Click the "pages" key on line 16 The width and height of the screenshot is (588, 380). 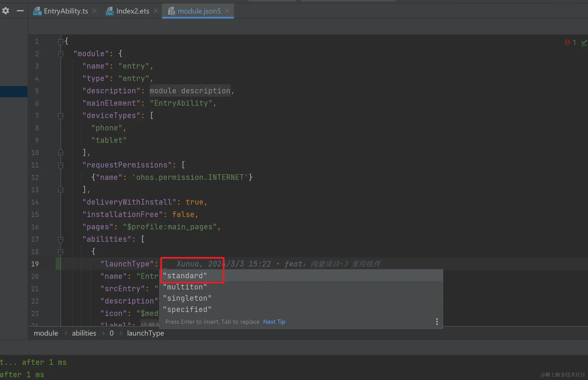click(x=98, y=227)
